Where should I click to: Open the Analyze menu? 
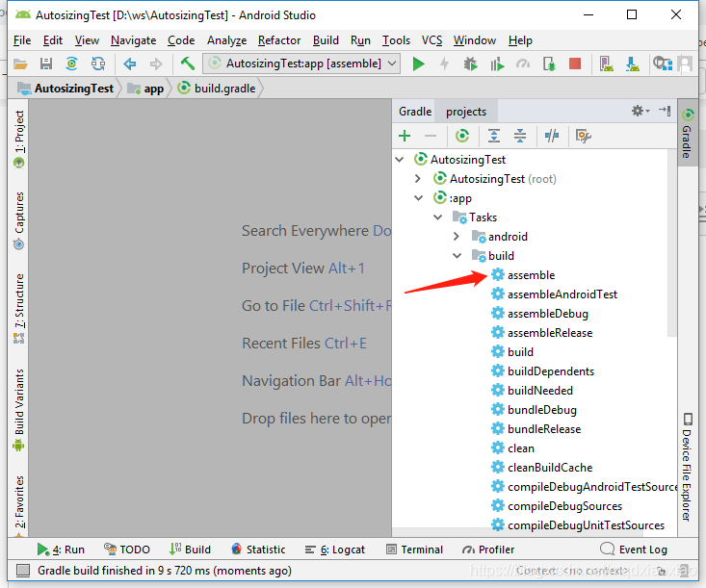point(226,40)
